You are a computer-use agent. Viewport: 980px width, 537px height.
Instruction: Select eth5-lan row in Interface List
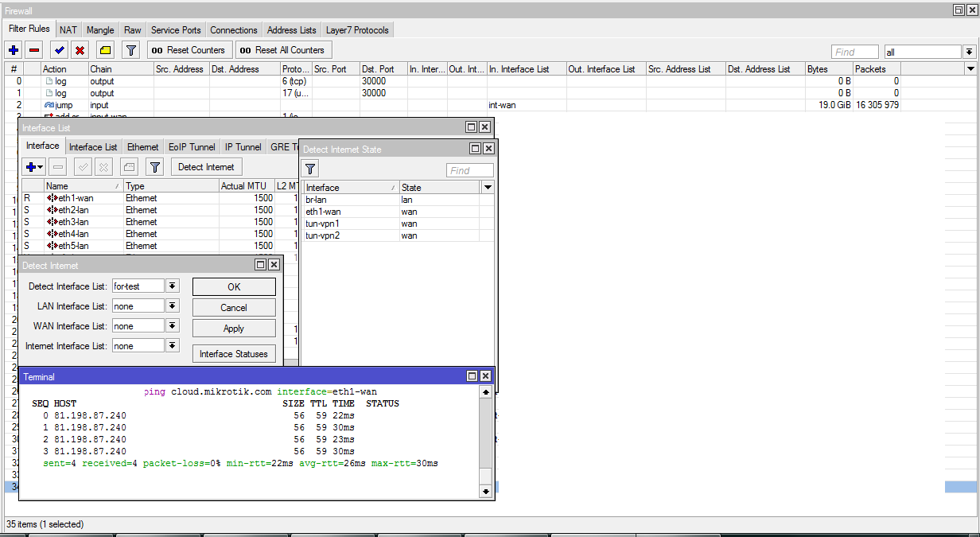(x=159, y=246)
